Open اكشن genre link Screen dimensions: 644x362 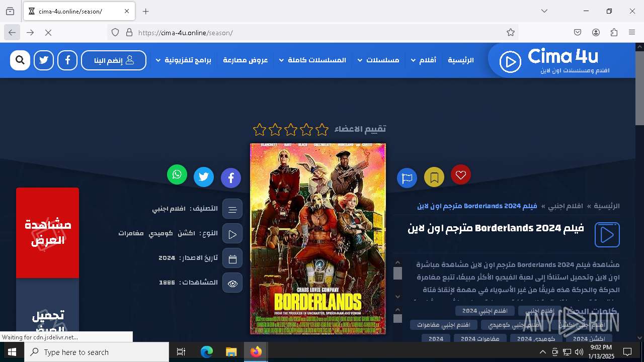click(186, 233)
